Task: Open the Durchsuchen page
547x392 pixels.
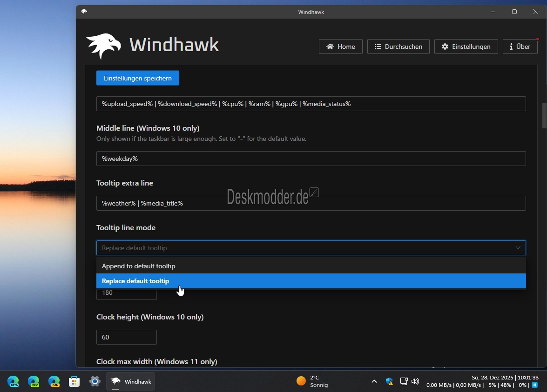Action: [x=398, y=47]
